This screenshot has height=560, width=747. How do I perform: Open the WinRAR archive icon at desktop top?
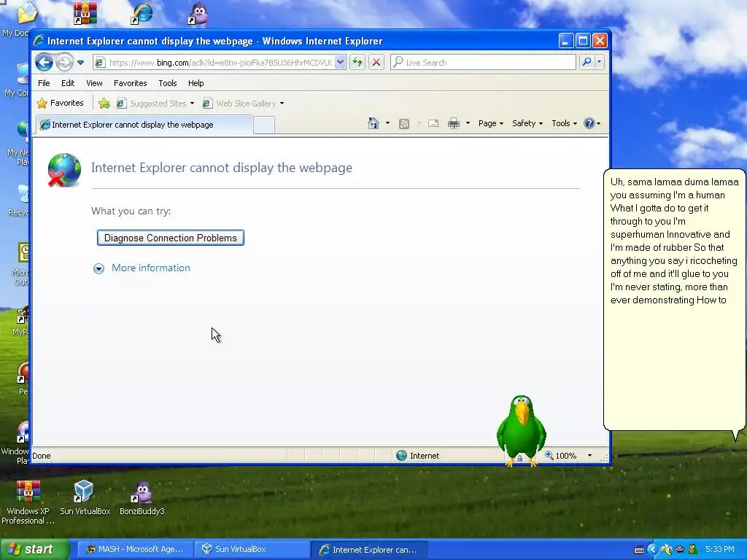(x=85, y=13)
